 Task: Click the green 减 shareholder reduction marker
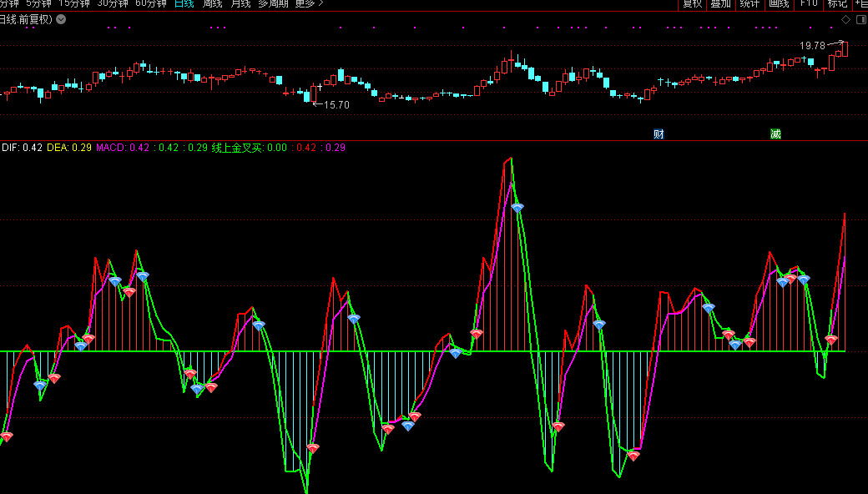[775, 134]
